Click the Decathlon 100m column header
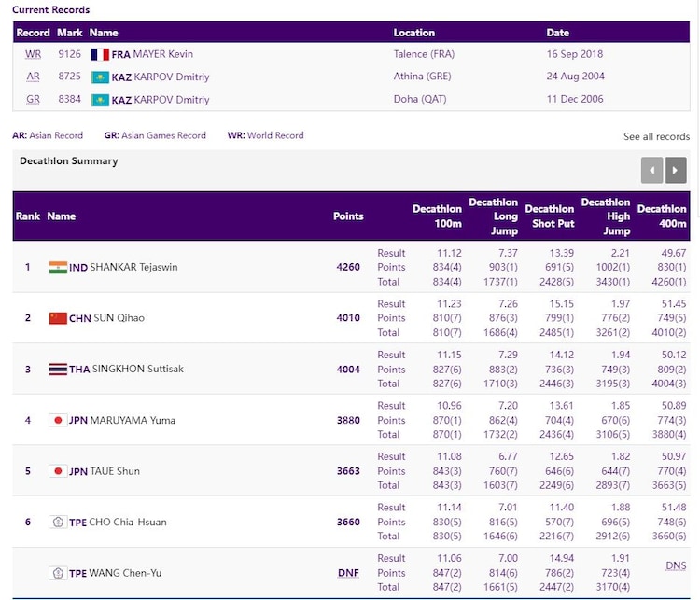This screenshot has height=600, width=700. point(437,216)
